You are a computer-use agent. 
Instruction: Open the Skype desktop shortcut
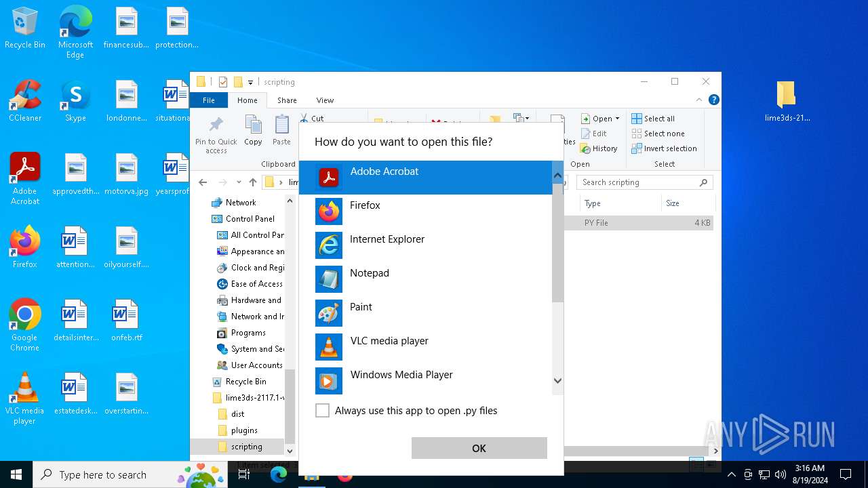(x=75, y=101)
